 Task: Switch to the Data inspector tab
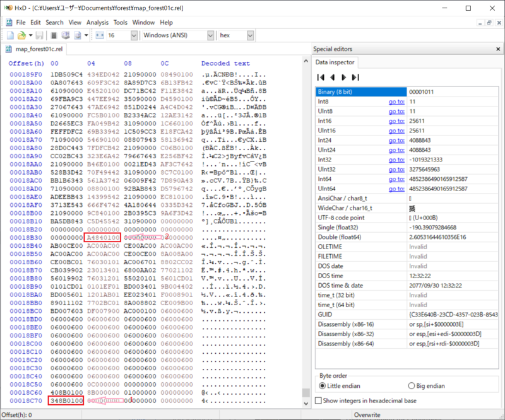click(335, 62)
